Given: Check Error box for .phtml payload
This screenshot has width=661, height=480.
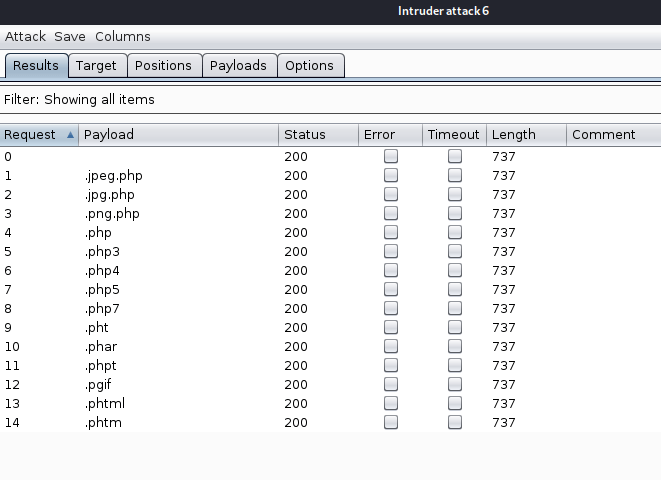Looking at the screenshot, I should (391, 404).
